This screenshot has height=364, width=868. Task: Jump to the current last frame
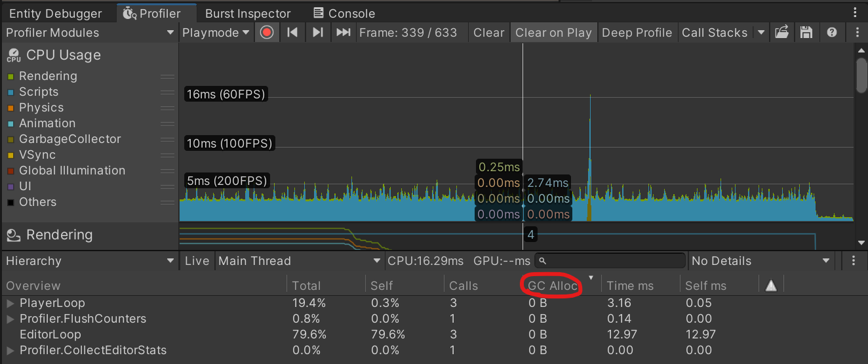pos(343,33)
